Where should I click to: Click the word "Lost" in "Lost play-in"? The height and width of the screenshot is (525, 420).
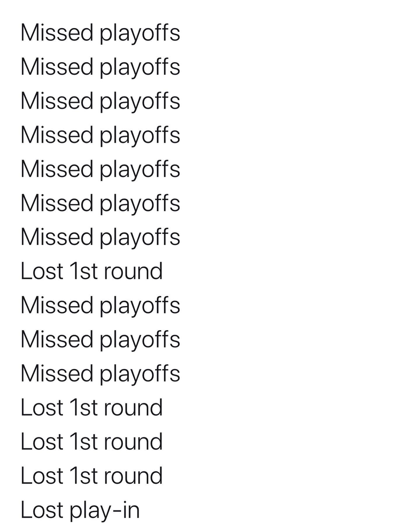[x=42, y=510]
